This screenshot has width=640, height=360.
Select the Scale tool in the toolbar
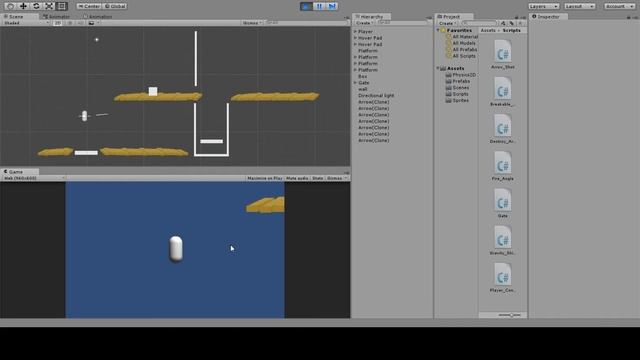tap(49, 6)
